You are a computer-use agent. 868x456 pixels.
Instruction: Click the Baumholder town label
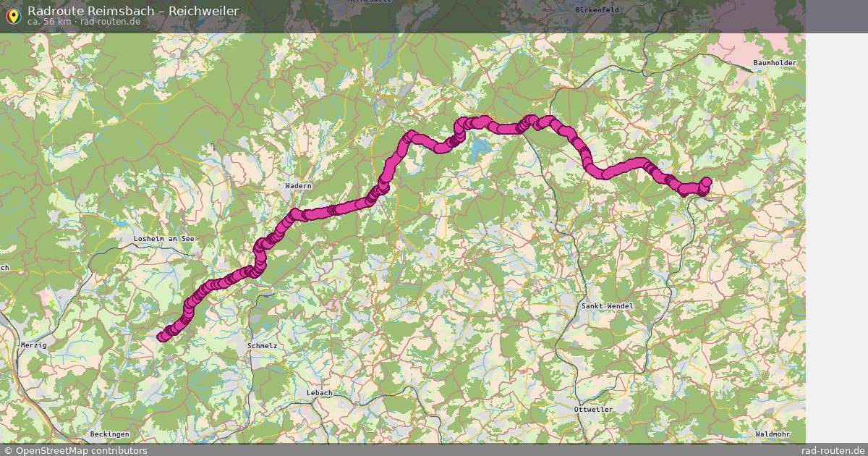coord(775,63)
